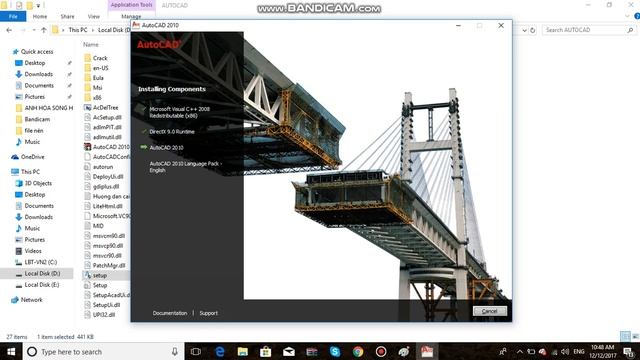Viewport: 640px width, 360px height.
Task: Open Mail app from taskbar
Action: tap(289, 351)
